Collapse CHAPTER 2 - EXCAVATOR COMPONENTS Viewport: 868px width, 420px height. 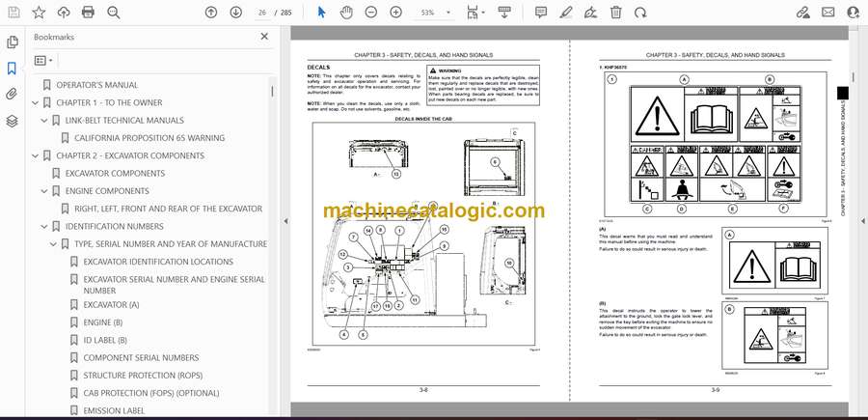[36, 155]
